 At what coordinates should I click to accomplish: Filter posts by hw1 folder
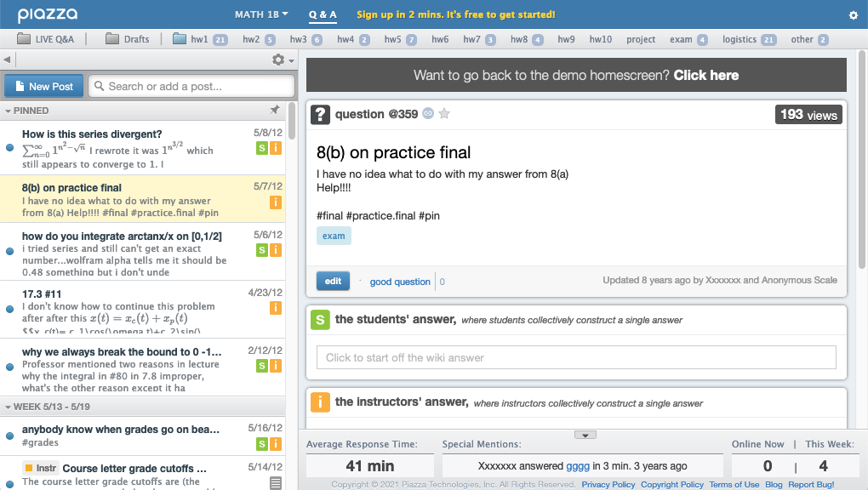[199, 39]
